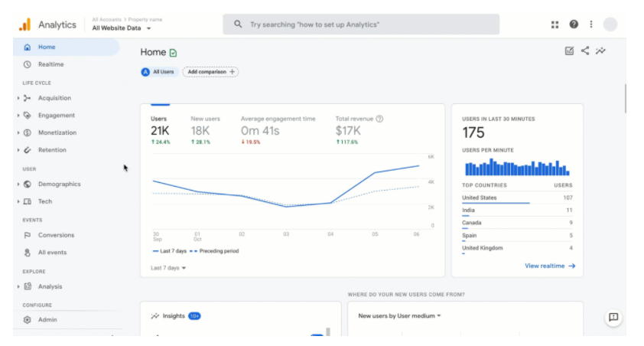Click the share report icon
Viewport: 644px width, 346px height.
[585, 51]
